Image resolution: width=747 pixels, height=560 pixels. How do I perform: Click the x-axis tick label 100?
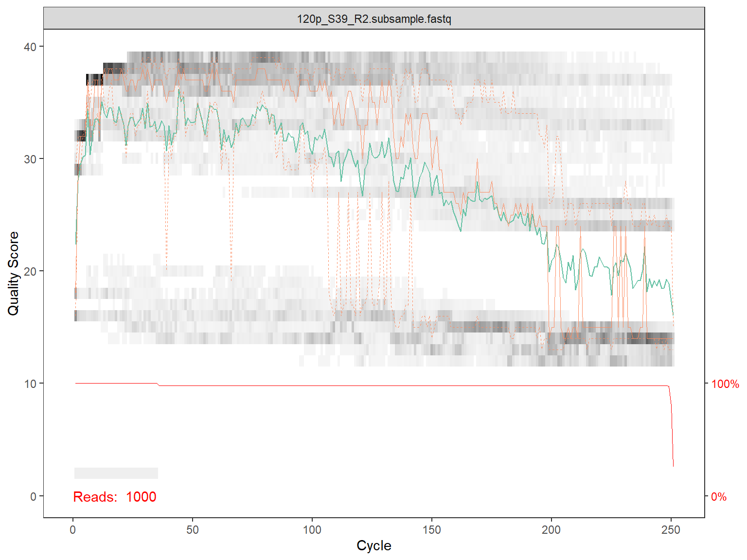[312, 530]
